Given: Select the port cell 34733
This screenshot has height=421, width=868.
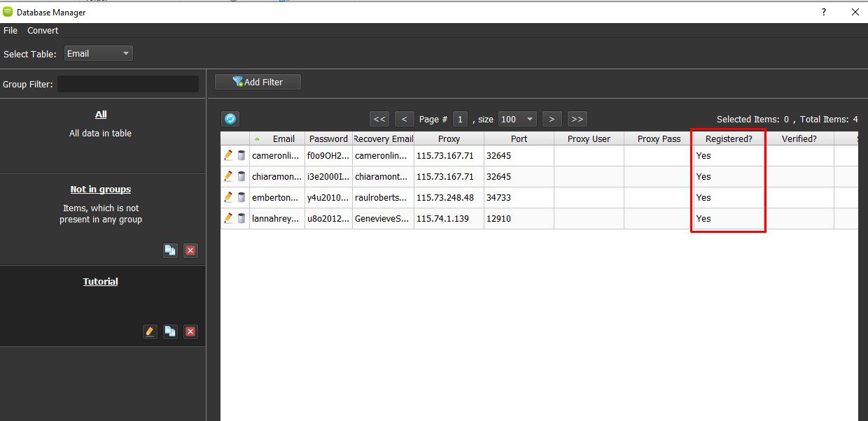Looking at the screenshot, I should click(519, 197).
